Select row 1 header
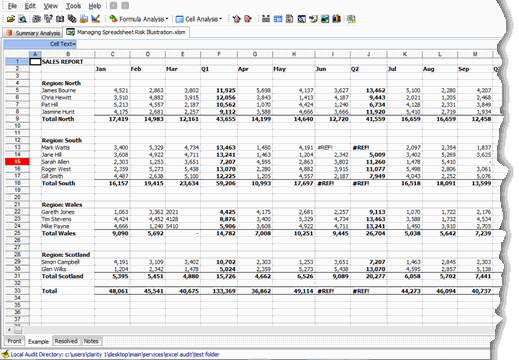The width and height of the screenshot is (519, 360). 17,61
